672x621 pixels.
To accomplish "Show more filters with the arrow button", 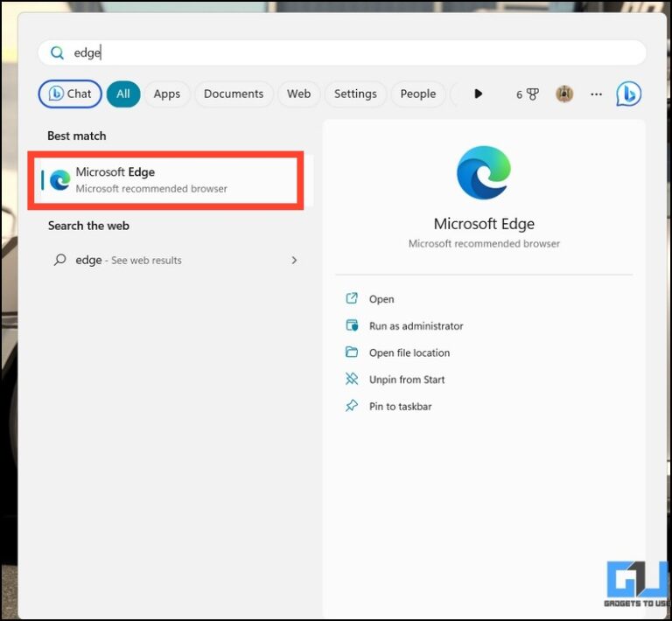I will coord(479,94).
